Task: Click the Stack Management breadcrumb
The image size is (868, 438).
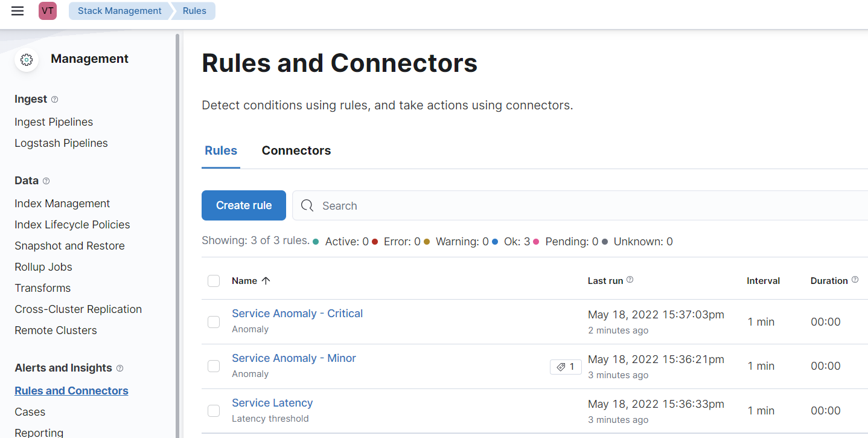Action: 119,10
